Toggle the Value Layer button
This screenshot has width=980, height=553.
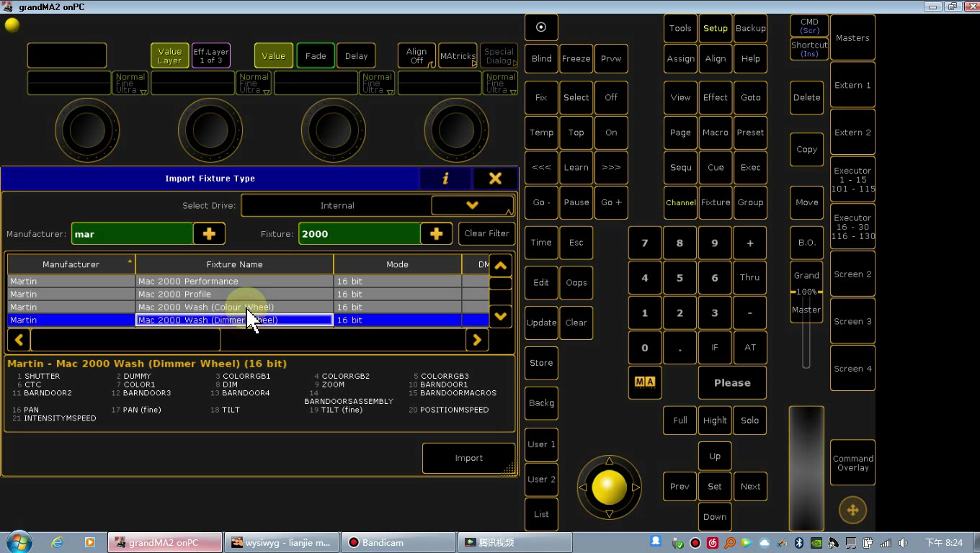coord(169,55)
